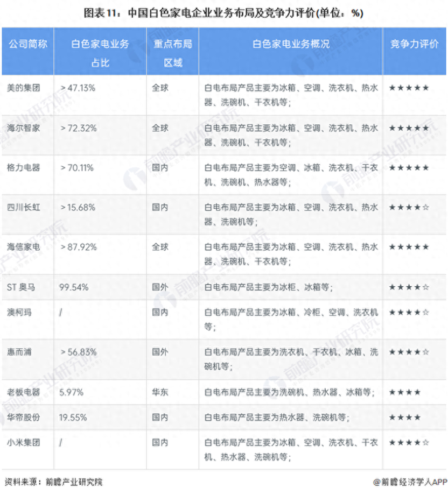
Task: Click 全球 region in 美的集团 row
Action: [160, 88]
